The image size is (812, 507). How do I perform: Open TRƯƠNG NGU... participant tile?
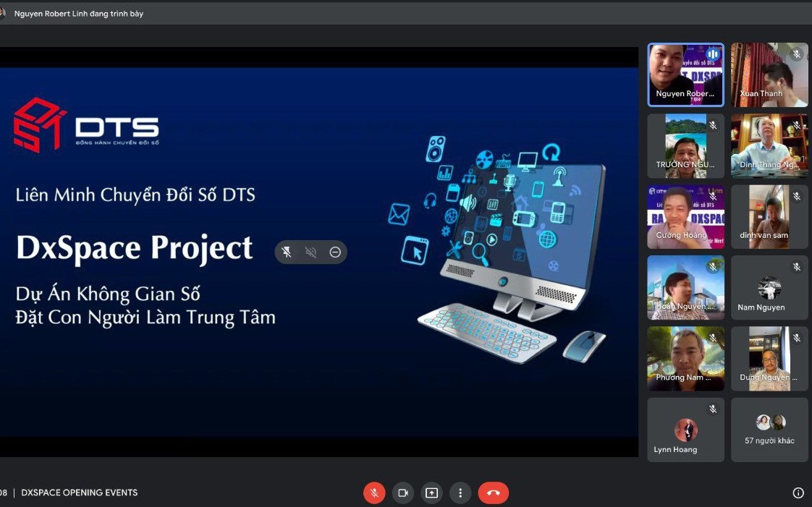click(x=685, y=146)
